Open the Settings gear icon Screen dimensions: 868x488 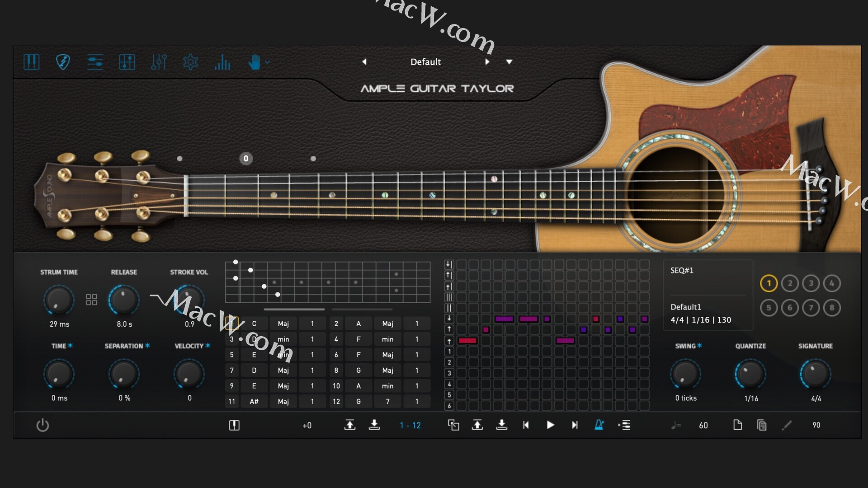click(190, 62)
